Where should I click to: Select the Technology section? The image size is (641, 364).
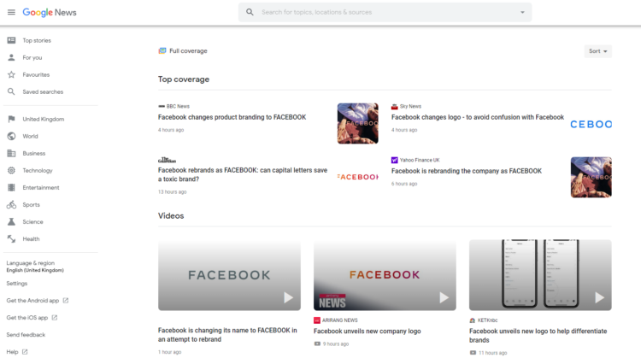(x=38, y=170)
